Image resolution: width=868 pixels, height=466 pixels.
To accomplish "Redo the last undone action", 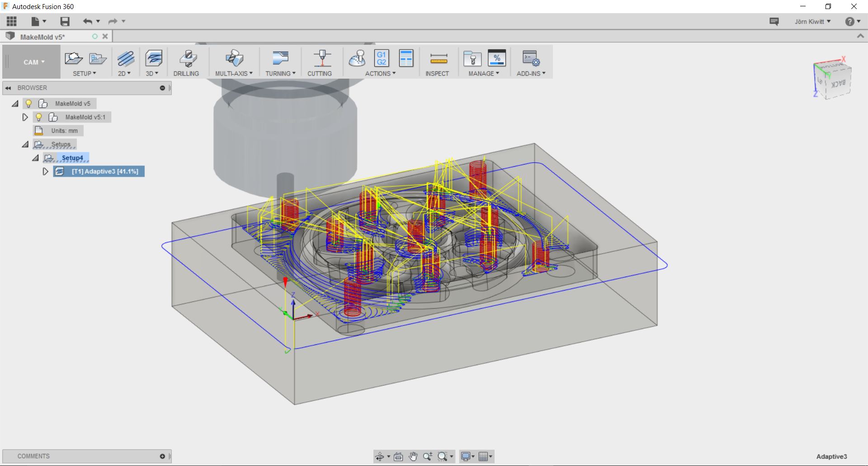I will (113, 21).
